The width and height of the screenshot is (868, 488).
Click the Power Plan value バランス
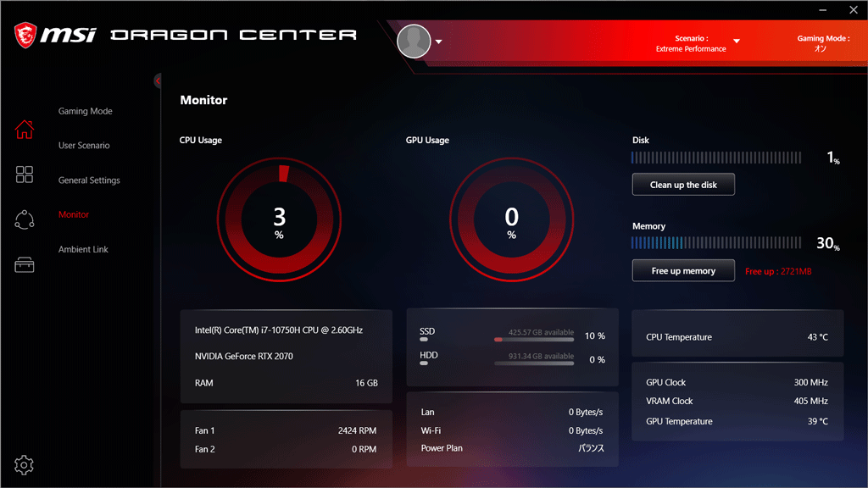[591, 448]
